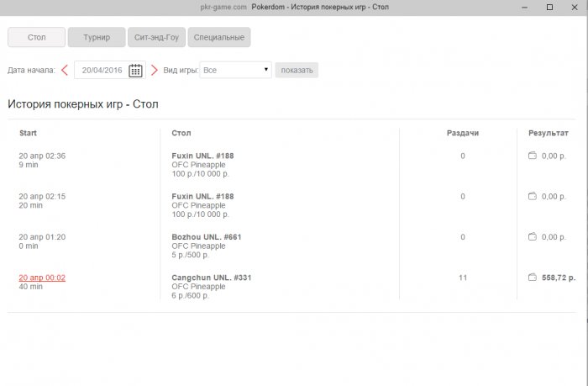Click the 9 min duration text

coord(29,165)
